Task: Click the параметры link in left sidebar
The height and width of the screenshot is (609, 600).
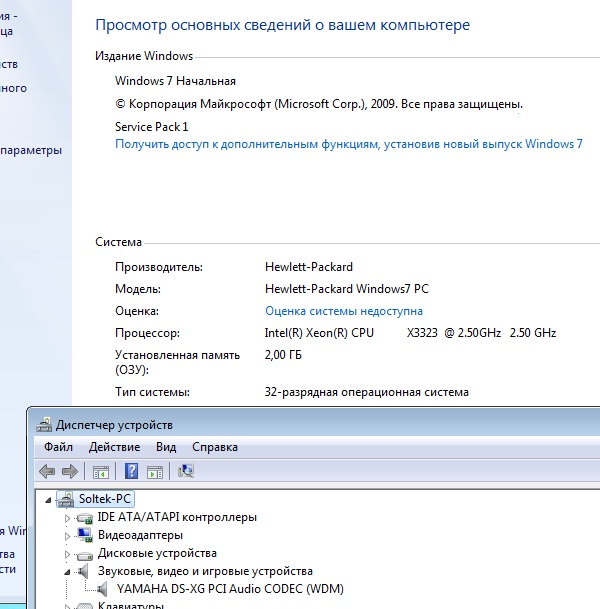Action: 31,150
